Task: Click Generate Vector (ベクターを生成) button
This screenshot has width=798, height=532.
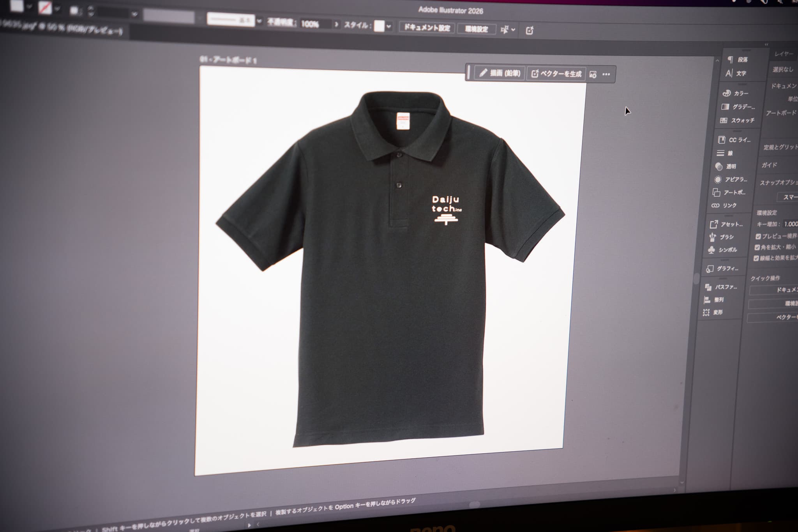Action: (556, 74)
